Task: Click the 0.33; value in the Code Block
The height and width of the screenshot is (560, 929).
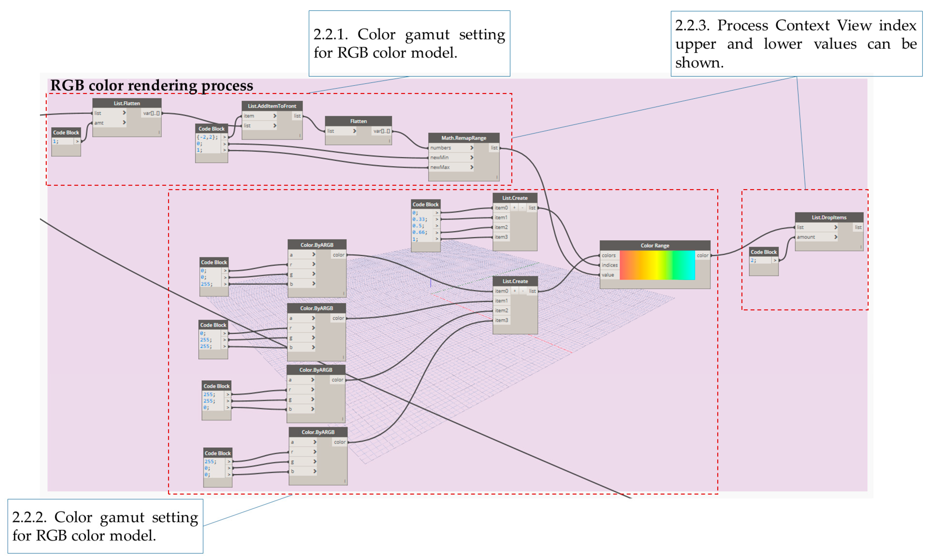Action: (419, 219)
